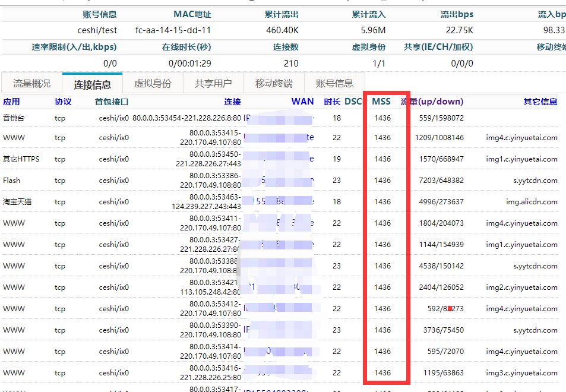This screenshot has height=392, width=566.
Task: Open the 共享用户 tab
Action: click(213, 83)
